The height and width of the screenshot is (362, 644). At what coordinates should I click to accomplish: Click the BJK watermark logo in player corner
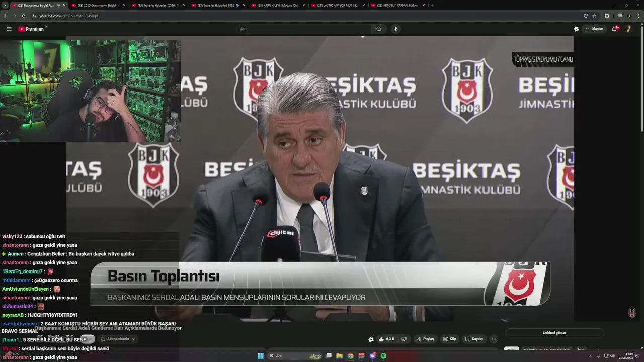click(632, 313)
